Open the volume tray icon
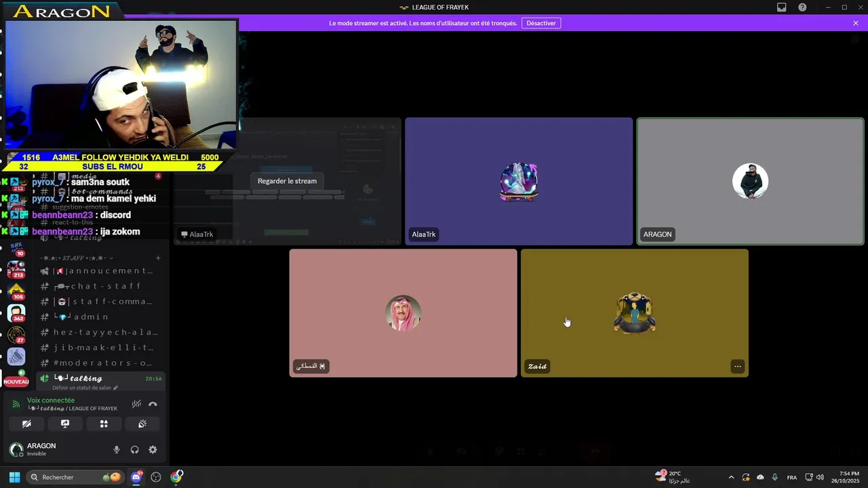The image size is (868, 488). 821,477
